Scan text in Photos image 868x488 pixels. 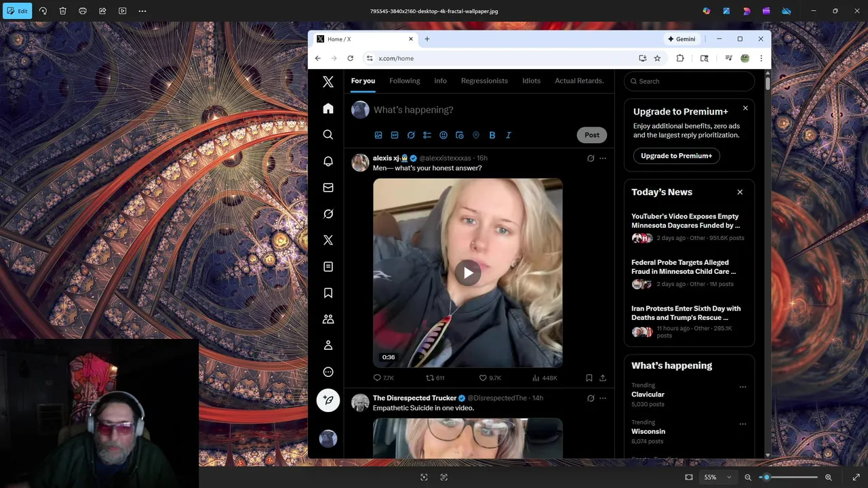tap(443, 477)
